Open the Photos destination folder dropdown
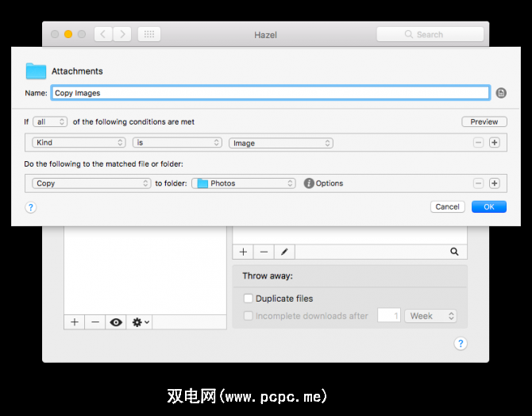The image size is (532, 416). coord(244,183)
